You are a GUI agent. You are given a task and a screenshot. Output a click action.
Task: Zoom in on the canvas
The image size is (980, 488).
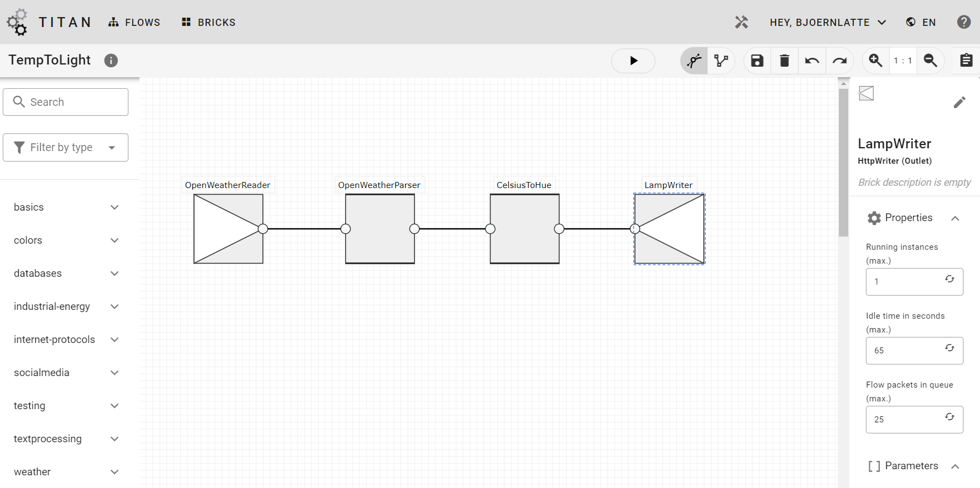[875, 61]
